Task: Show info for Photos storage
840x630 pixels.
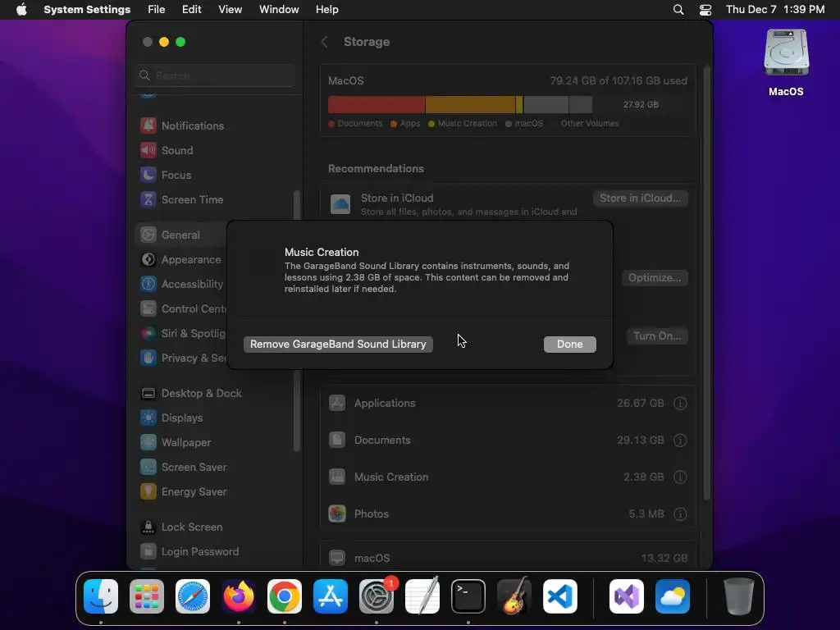Action: (680, 514)
